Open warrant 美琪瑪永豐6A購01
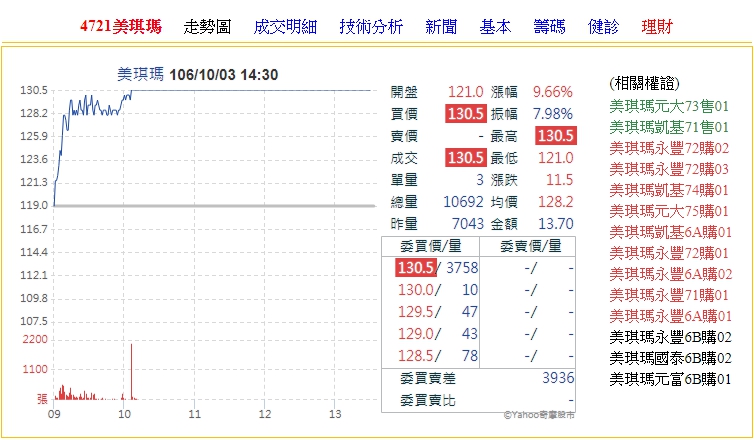The width and height of the screenshot is (755, 440). click(670, 316)
